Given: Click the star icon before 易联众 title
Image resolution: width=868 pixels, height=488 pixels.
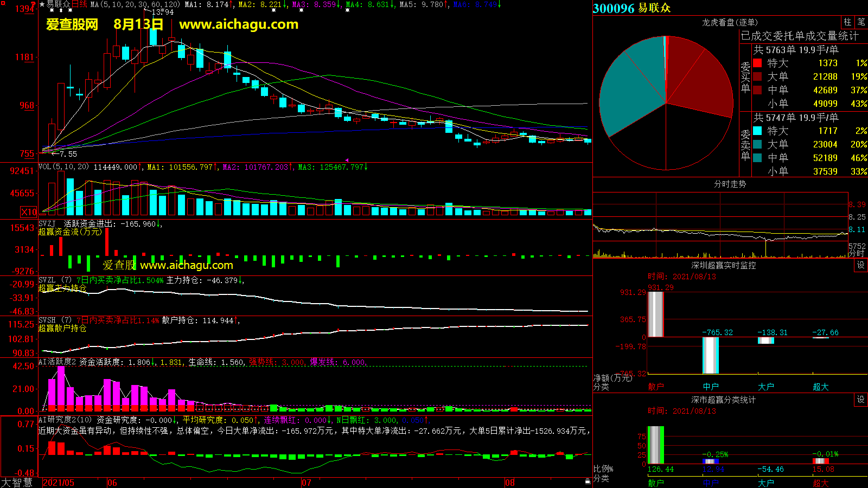Looking at the screenshot, I should [42, 4].
